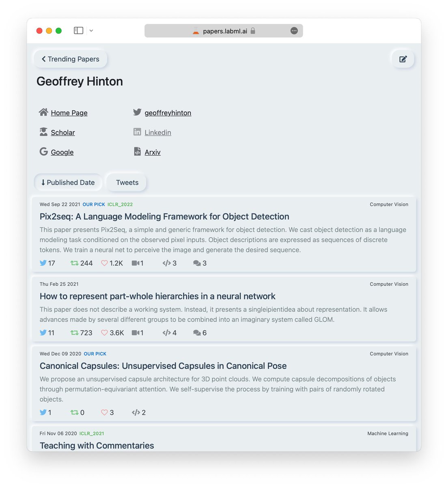Open the Pix2seq paper title
The image size is (448, 487).
coord(164,216)
